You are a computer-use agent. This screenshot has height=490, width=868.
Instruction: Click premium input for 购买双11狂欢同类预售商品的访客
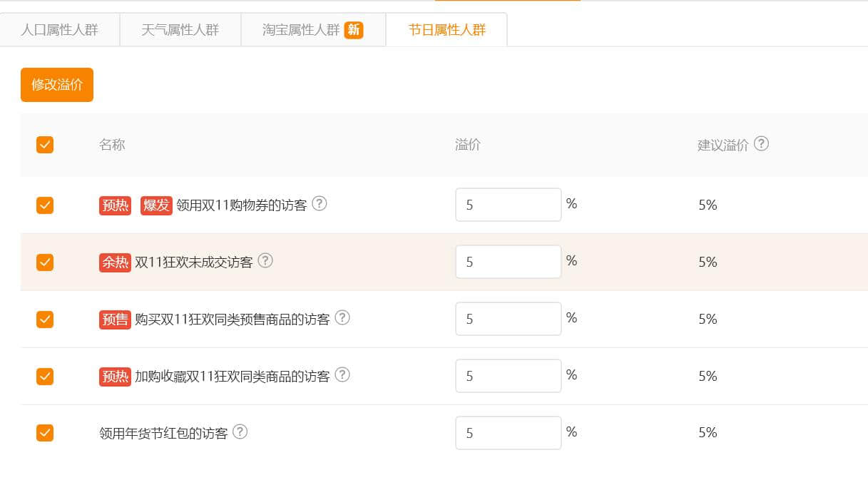pyautogui.click(x=508, y=319)
